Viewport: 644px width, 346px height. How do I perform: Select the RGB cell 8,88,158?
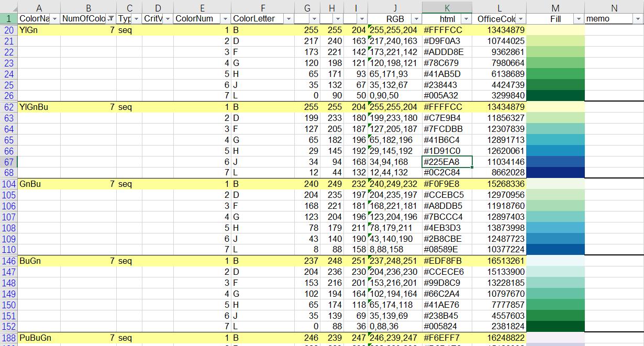tap(395, 250)
